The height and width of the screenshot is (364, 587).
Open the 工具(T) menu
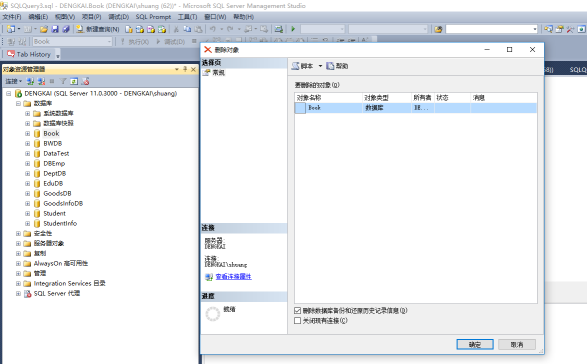pos(187,17)
